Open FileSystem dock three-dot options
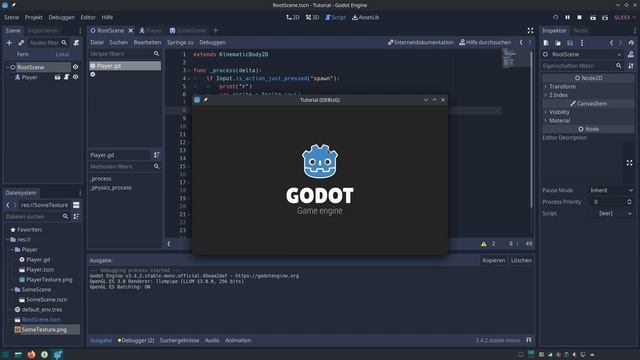 coord(80,193)
